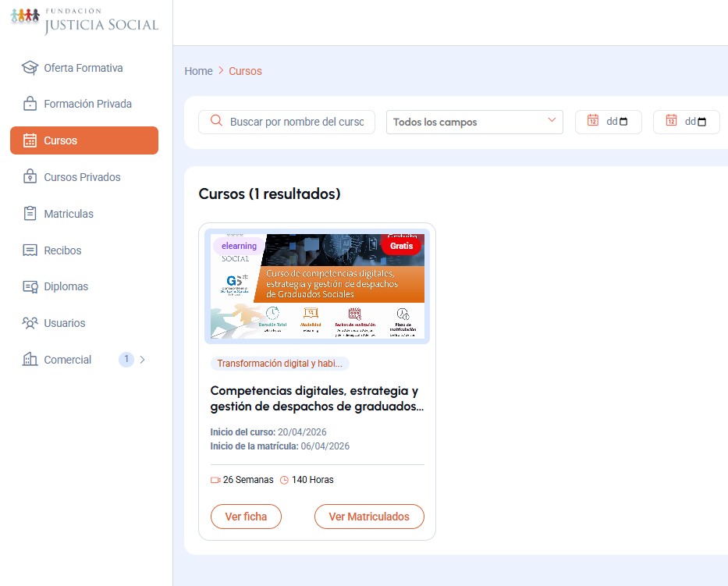Click the first dd date input
Screen dimensions: 728x586
pos(609,122)
